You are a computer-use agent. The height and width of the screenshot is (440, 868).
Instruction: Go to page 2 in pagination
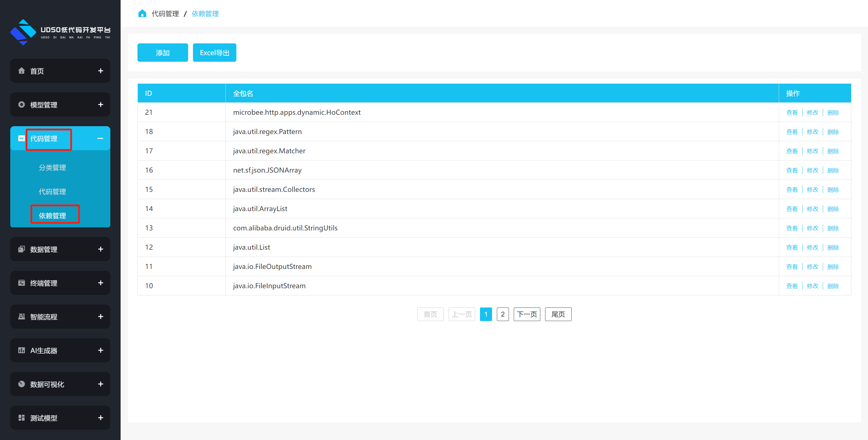point(502,314)
